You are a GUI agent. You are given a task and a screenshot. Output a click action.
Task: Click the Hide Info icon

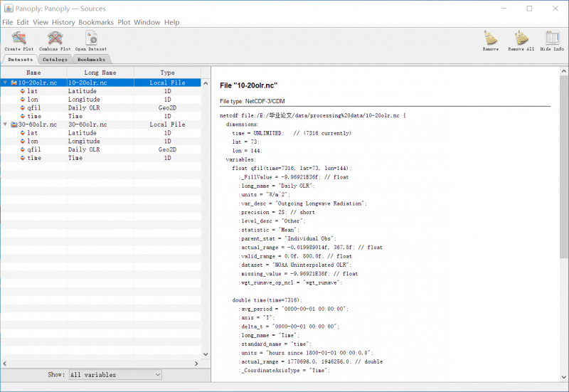point(551,38)
